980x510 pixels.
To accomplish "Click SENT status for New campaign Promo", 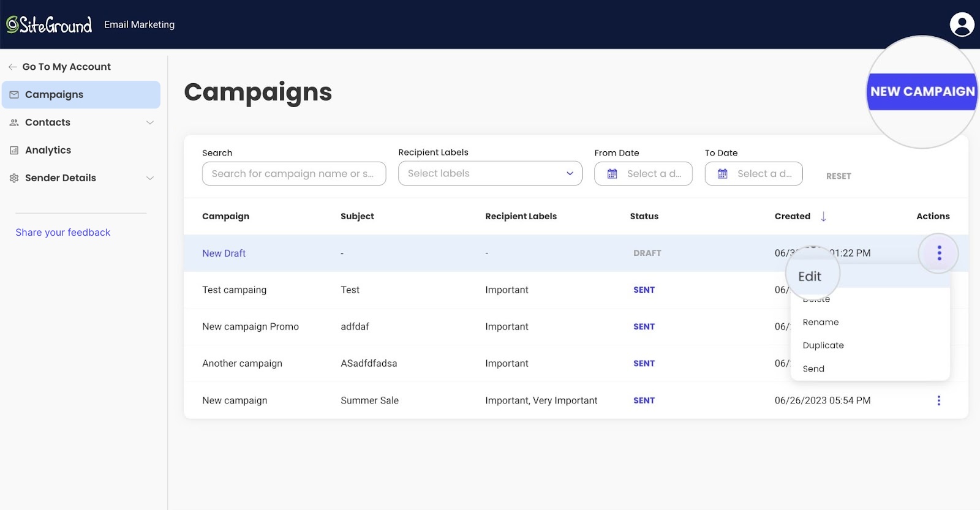I will click(x=644, y=327).
